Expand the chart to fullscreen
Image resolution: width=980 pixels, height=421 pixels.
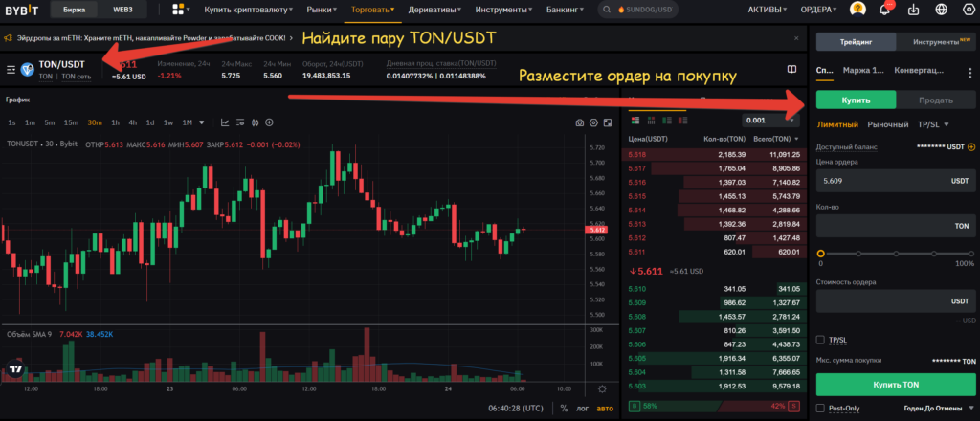[608, 123]
